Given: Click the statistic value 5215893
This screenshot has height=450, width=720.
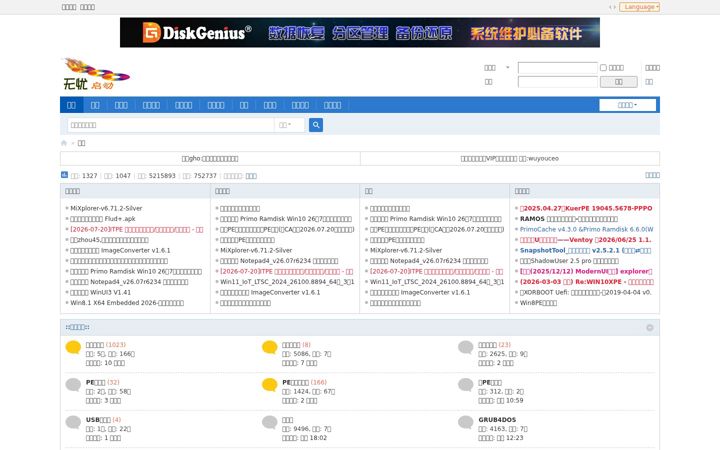Looking at the screenshot, I should pyautogui.click(x=162, y=176).
